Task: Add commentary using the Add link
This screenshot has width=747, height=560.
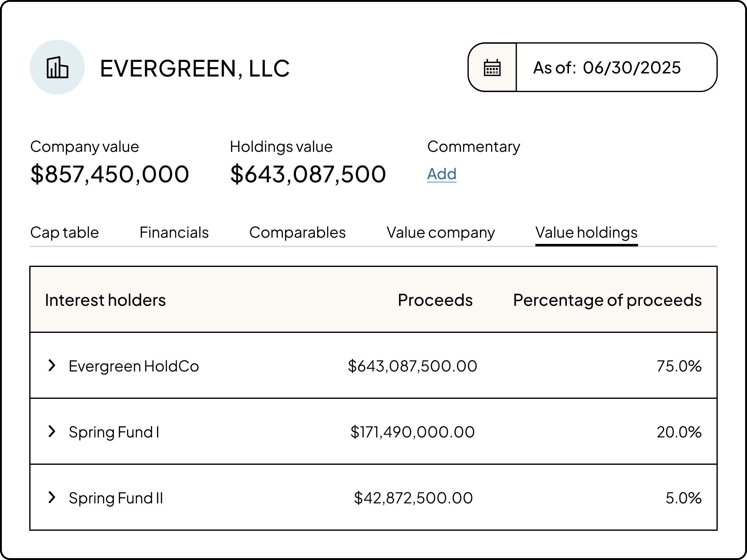Action: tap(441, 174)
